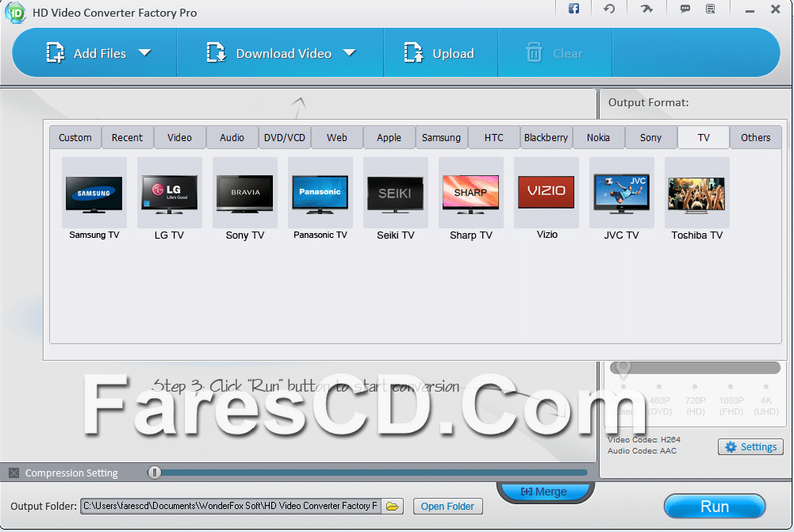The width and height of the screenshot is (794, 532).
Task: Select the JVC TV preset
Action: tap(622, 193)
